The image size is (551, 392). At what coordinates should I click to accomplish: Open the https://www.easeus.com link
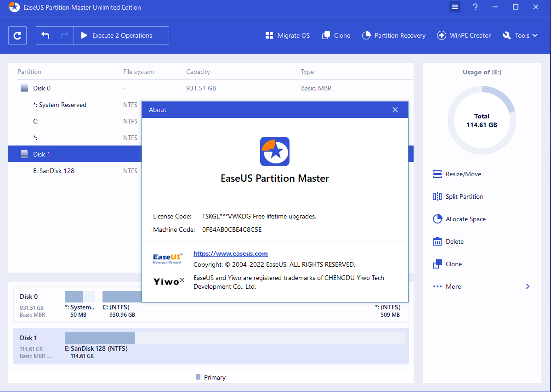tap(231, 253)
